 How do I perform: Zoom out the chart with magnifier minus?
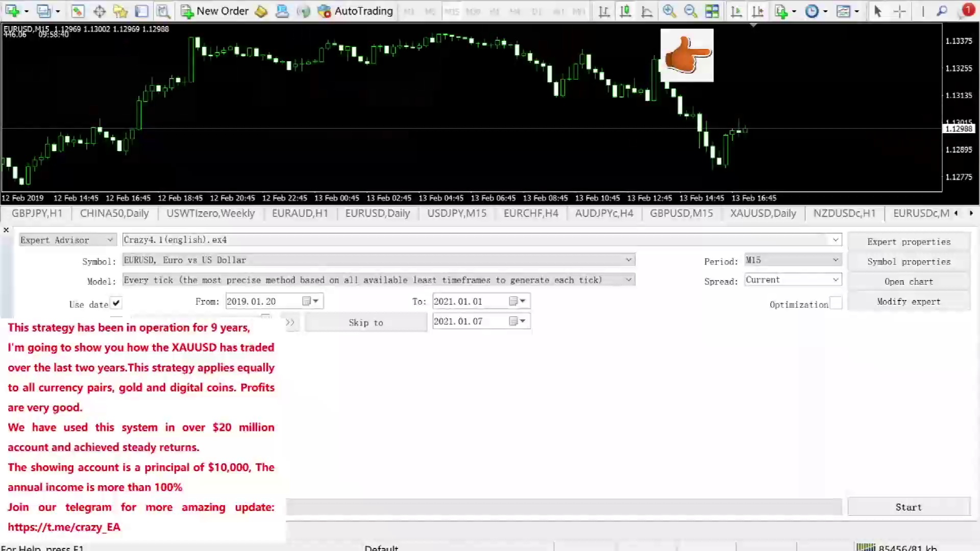(x=690, y=11)
